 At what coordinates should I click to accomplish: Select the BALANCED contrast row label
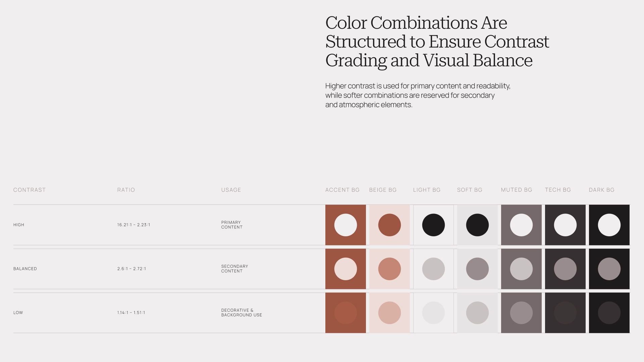(25, 269)
